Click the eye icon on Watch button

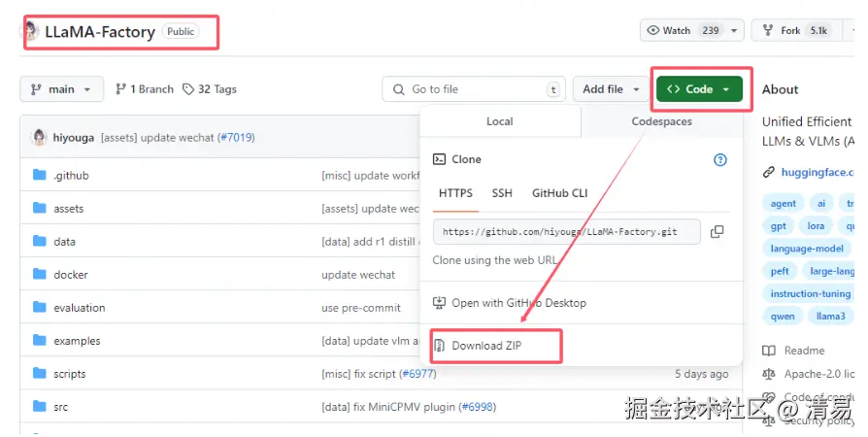coord(653,30)
